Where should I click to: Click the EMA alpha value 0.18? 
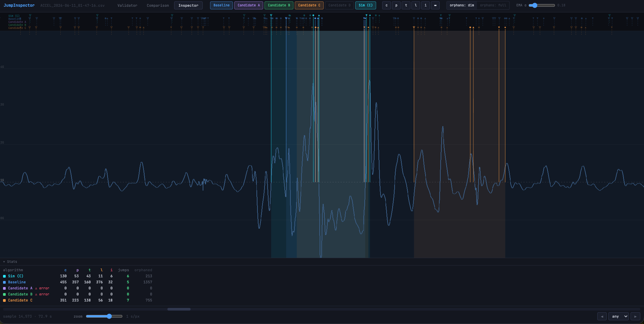click(x=561, y=5)
